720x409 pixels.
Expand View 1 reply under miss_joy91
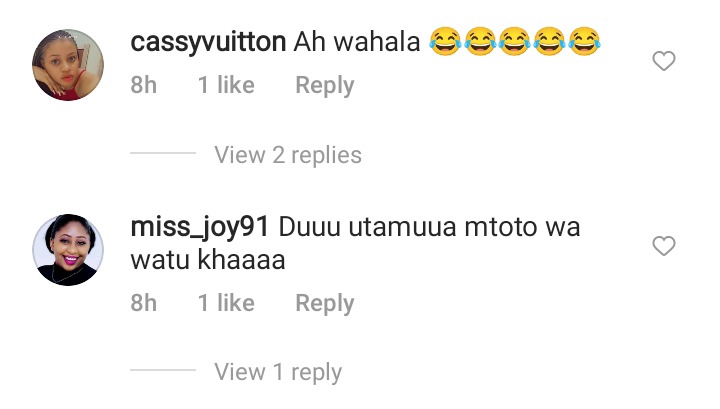[278, 371]
